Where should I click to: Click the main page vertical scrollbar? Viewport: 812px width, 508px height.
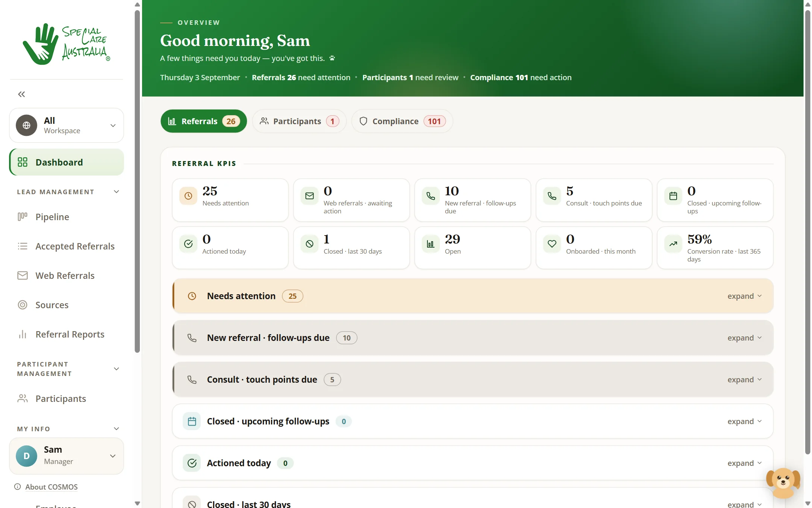point(807,231)
